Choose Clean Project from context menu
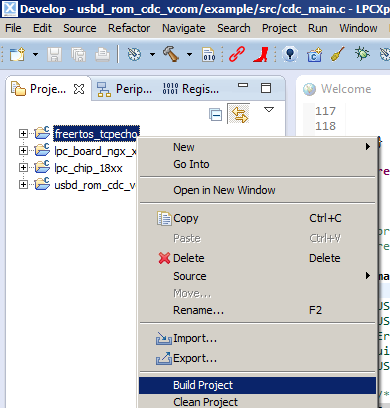The height and width of the screenshot is (408, 390). (257, 401)
